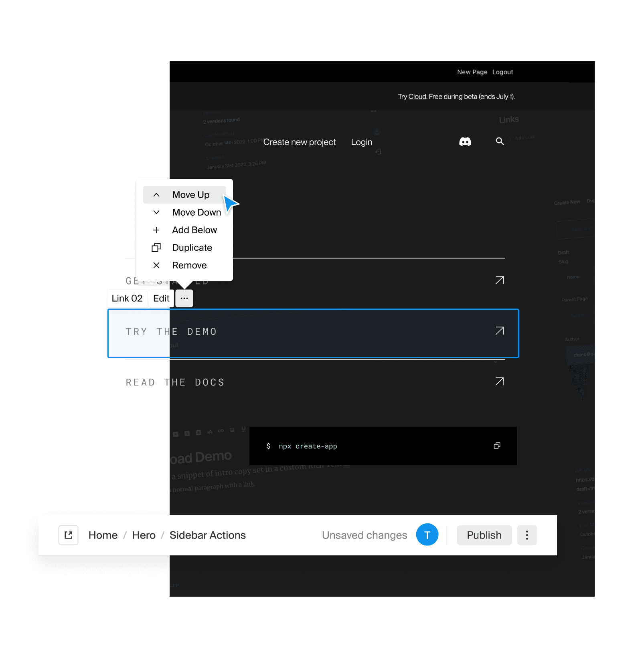This screenshot has height=648, width=644.
Task: Follow the Cloud link in banner
Action: pos(417,97)
